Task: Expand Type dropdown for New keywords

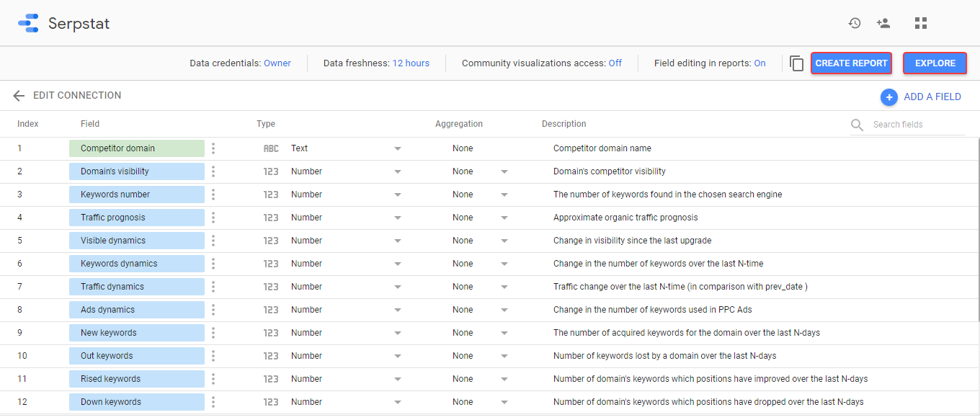Action: (x=398, y=333)
